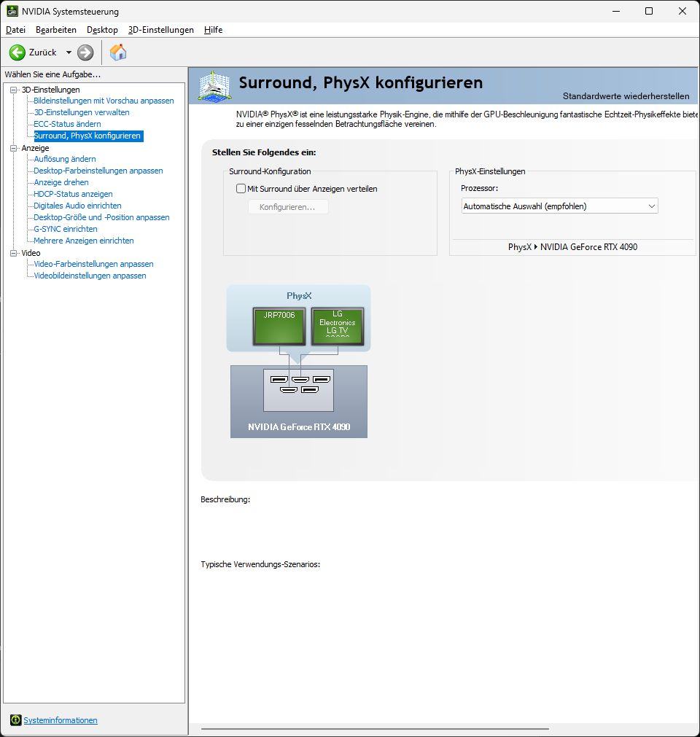The width and height of the screenshot is (700, 737).
Task: Click Standardwerte wiederherstellen link
Action: (x=626, y=96)
